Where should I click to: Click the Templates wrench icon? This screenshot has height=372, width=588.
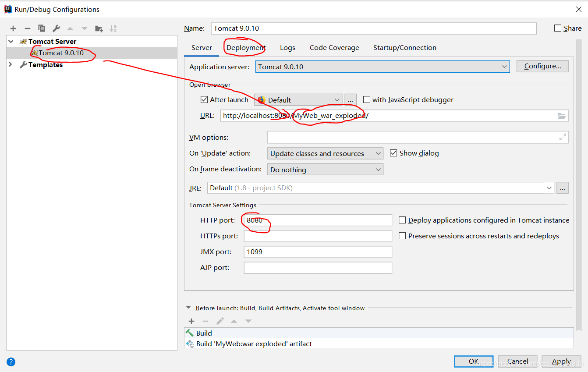[23, 64]
